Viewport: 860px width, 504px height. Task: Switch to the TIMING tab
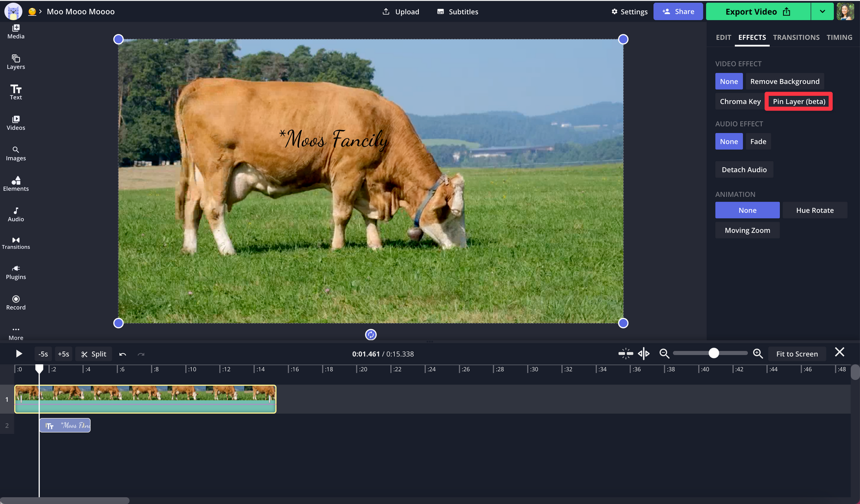839,37
